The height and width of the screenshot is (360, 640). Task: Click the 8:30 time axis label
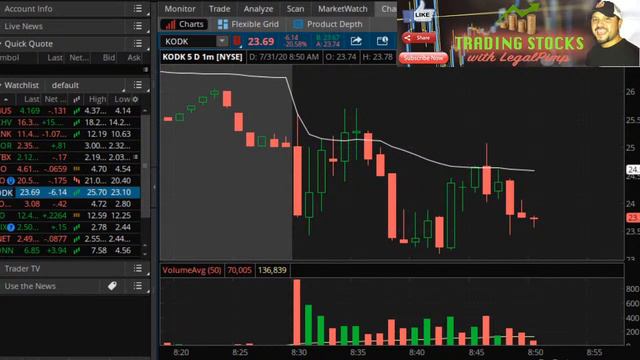click(x=299, y=352)
